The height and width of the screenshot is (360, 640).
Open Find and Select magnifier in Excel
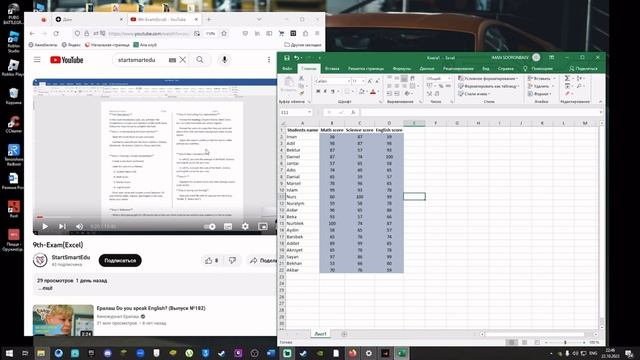tap(580, 86)
